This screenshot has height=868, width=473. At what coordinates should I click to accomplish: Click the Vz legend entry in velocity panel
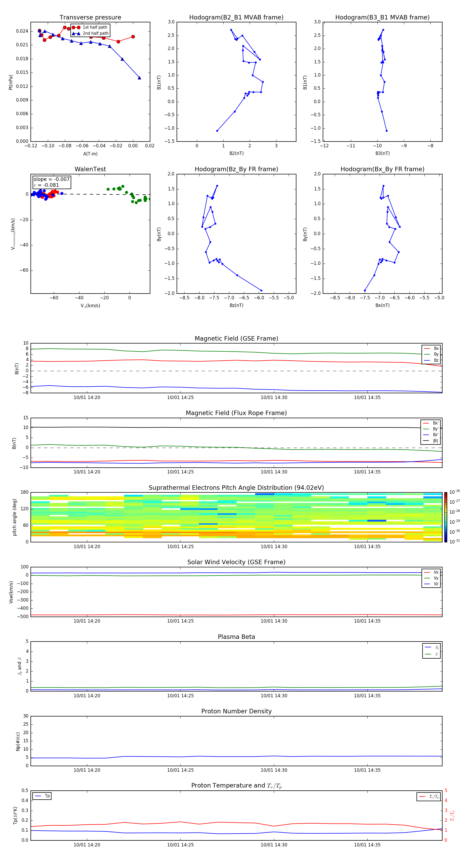point(431,584)
